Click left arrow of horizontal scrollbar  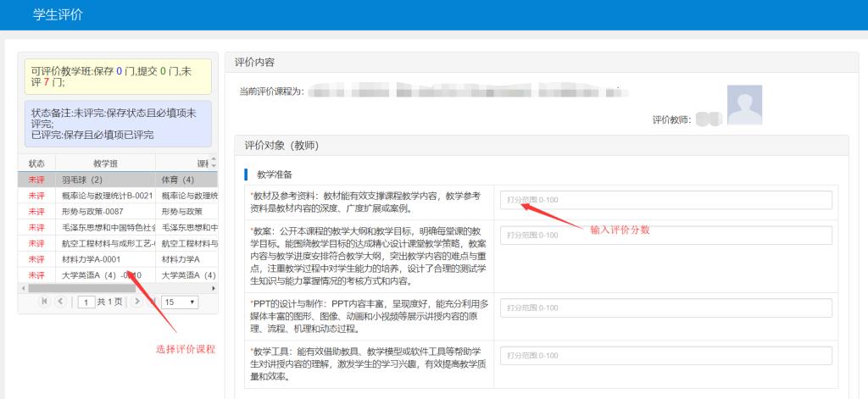[x=23, y=288]
